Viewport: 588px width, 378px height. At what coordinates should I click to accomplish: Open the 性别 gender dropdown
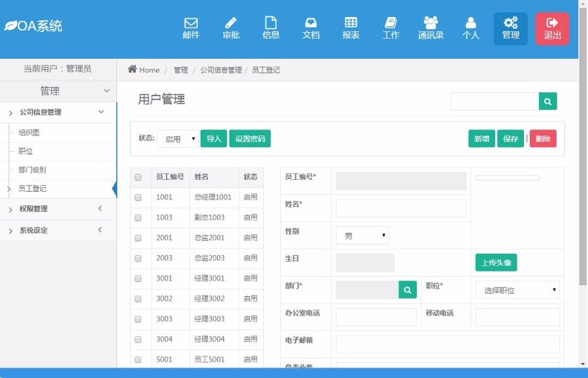pyautogui.click(x=362, y=235)
